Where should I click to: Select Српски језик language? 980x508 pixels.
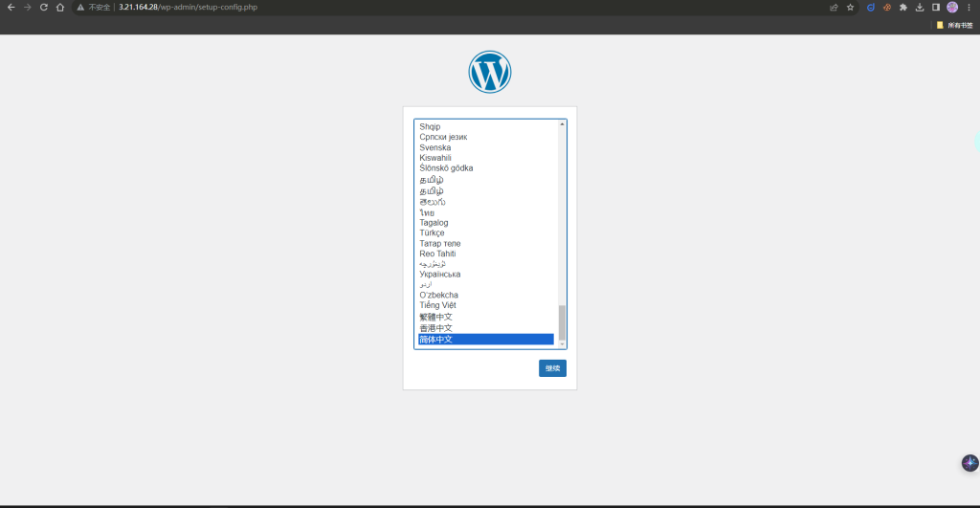pos(485,137)
